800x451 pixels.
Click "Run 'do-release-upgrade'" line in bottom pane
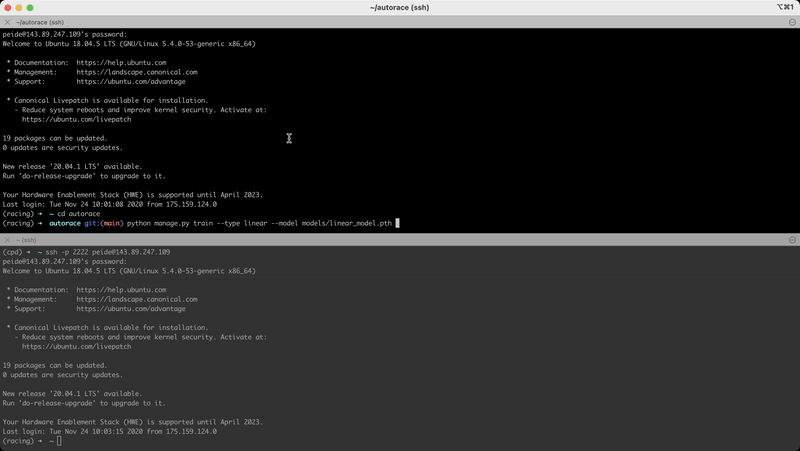click(84, 403)
